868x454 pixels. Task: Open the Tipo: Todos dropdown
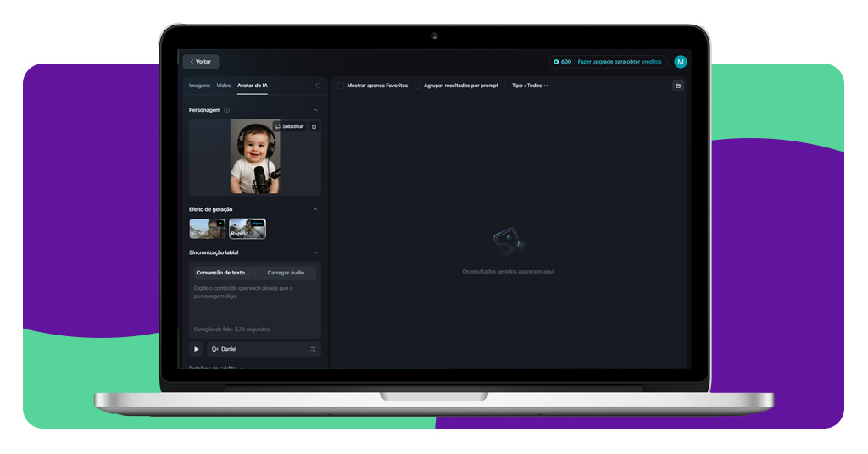click(530, 86)
